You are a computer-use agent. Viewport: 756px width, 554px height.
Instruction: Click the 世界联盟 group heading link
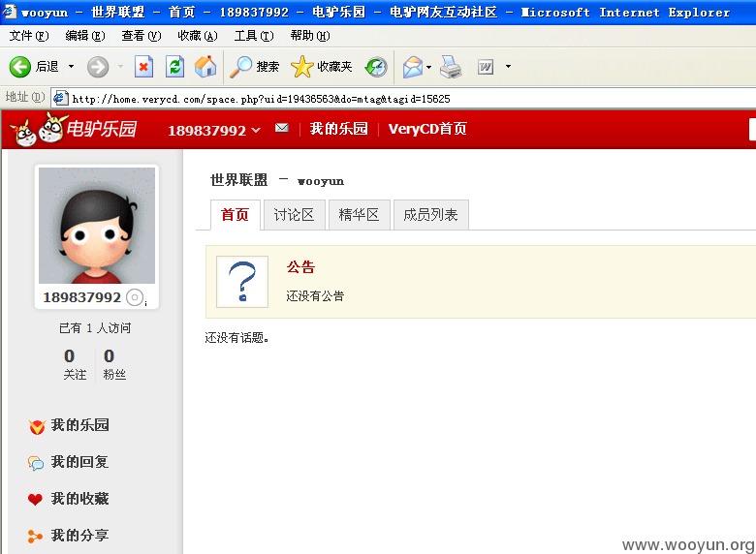pyautogui.click(x=239, y=180)
